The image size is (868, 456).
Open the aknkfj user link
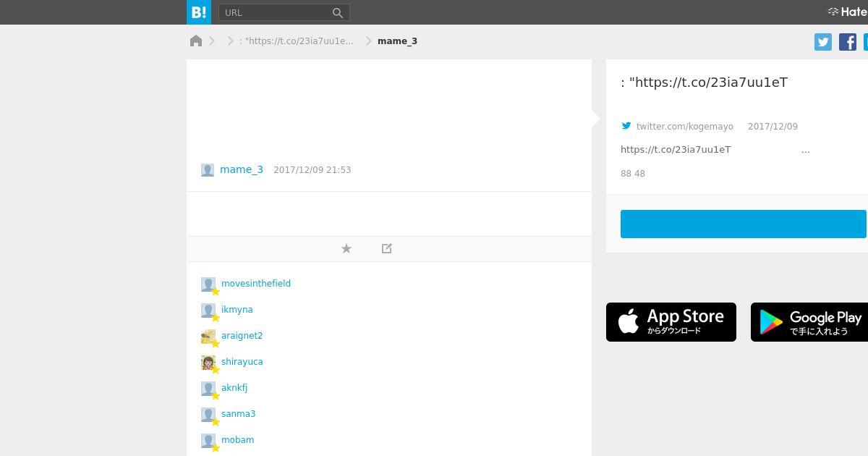click(x=234, y=388)
